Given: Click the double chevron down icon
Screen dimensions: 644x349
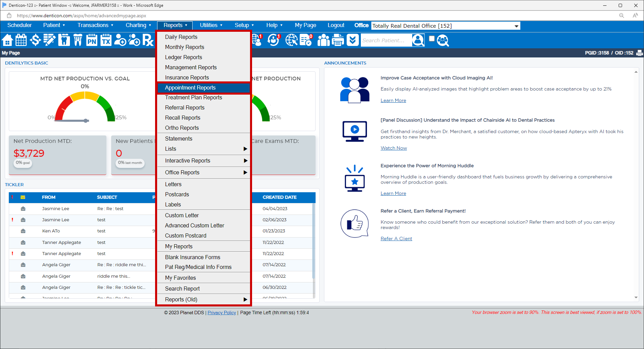Looking at the screenshot, I should 352,40.
